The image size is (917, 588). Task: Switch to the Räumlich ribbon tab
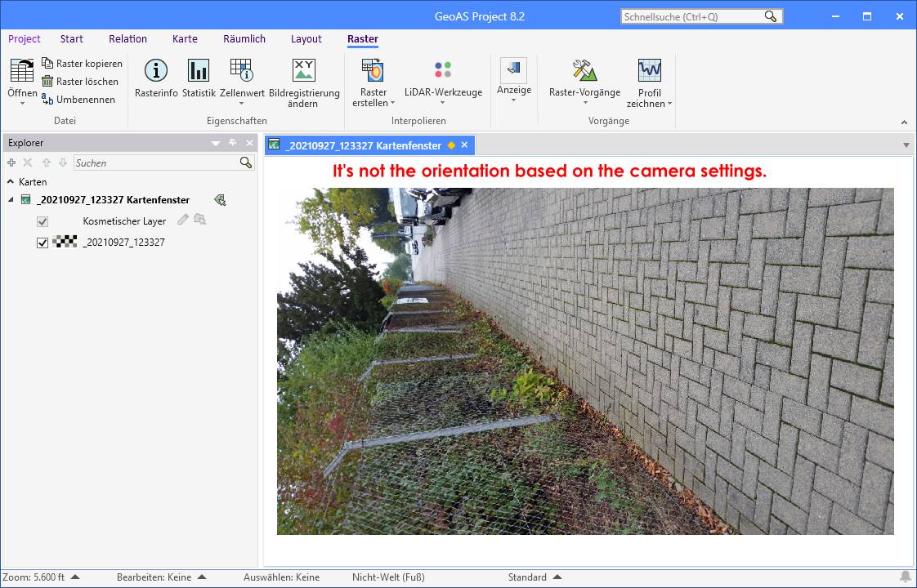[x=244, y=38]
